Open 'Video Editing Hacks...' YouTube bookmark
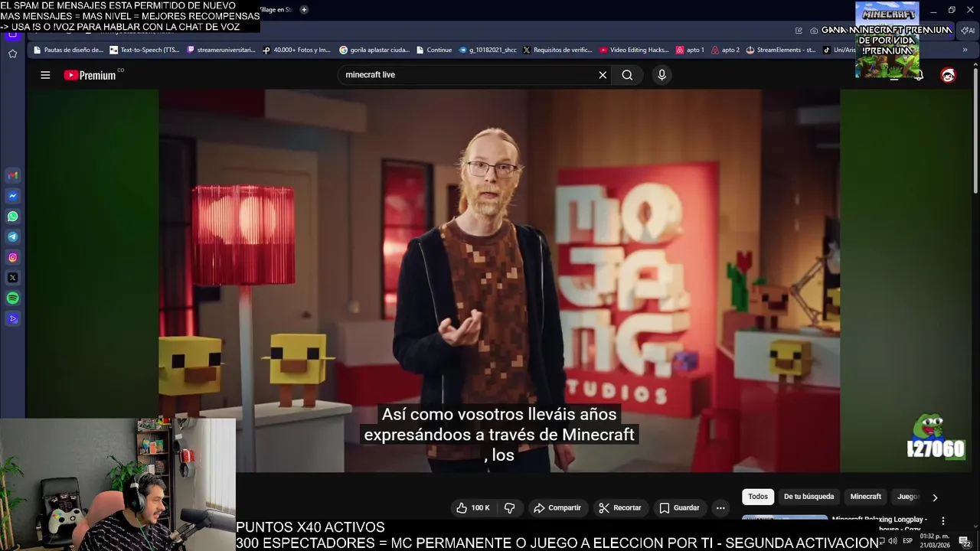This screenshot has width=980, height=551. point(635,50)
